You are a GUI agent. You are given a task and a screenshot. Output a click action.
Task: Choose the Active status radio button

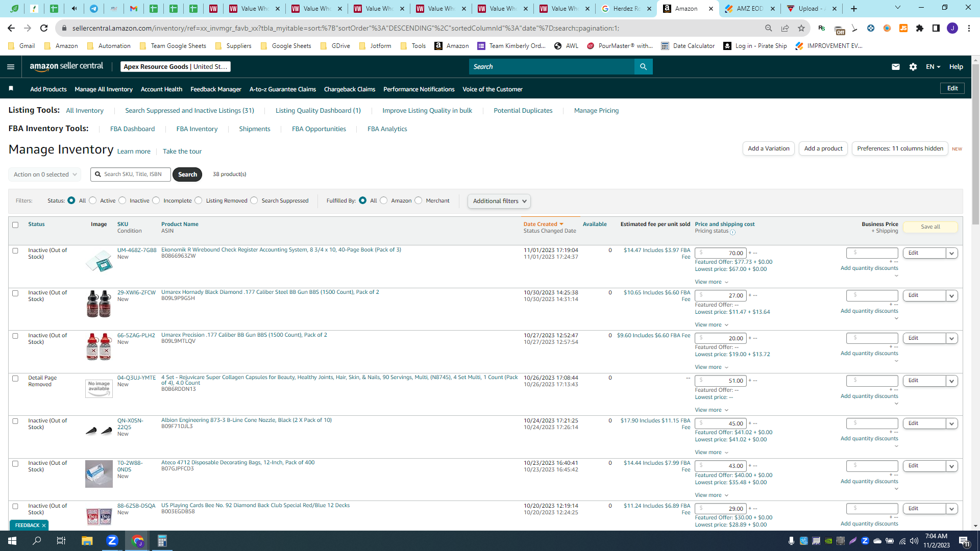(93, 201)
